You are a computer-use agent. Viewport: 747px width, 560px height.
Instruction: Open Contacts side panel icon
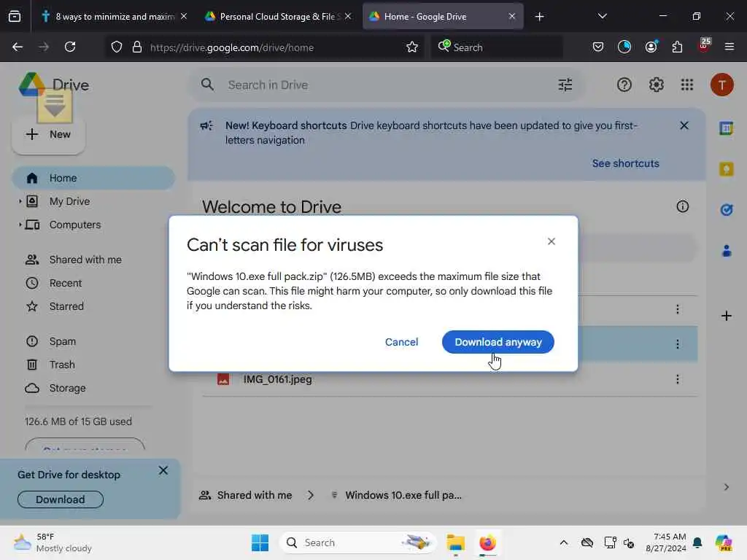coord(726,251)
